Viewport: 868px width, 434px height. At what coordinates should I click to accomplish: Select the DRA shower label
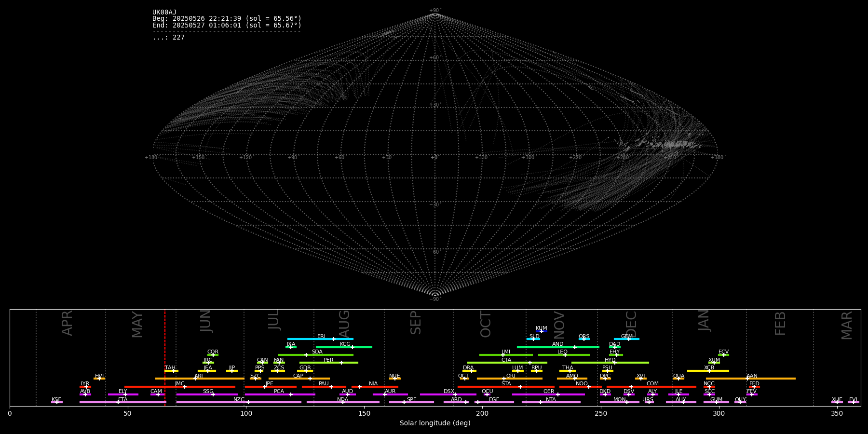[468, 368]
